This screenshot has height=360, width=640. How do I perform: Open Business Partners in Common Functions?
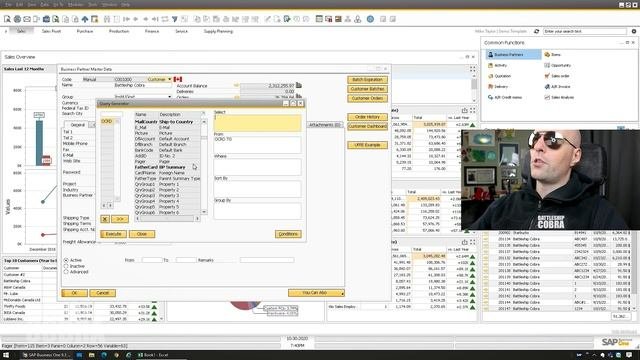point(513,54)
